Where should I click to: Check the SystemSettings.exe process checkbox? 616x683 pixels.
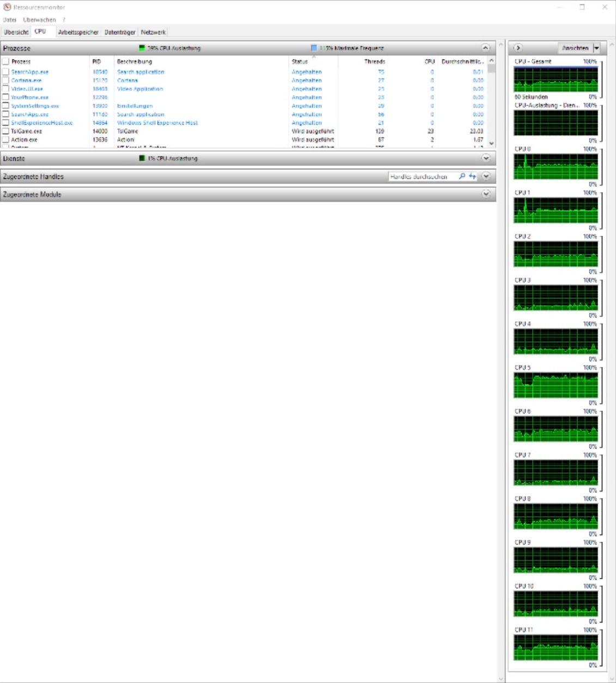(x=6, y=106)
